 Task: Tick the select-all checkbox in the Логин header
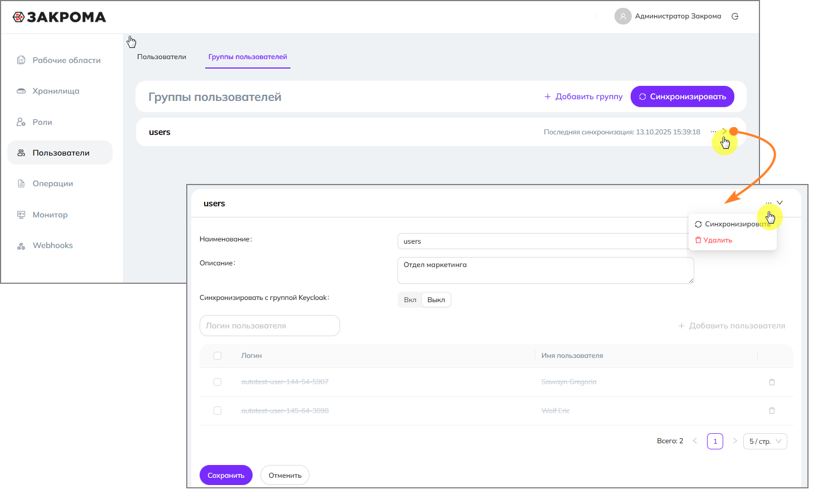[x=217, y=356]
